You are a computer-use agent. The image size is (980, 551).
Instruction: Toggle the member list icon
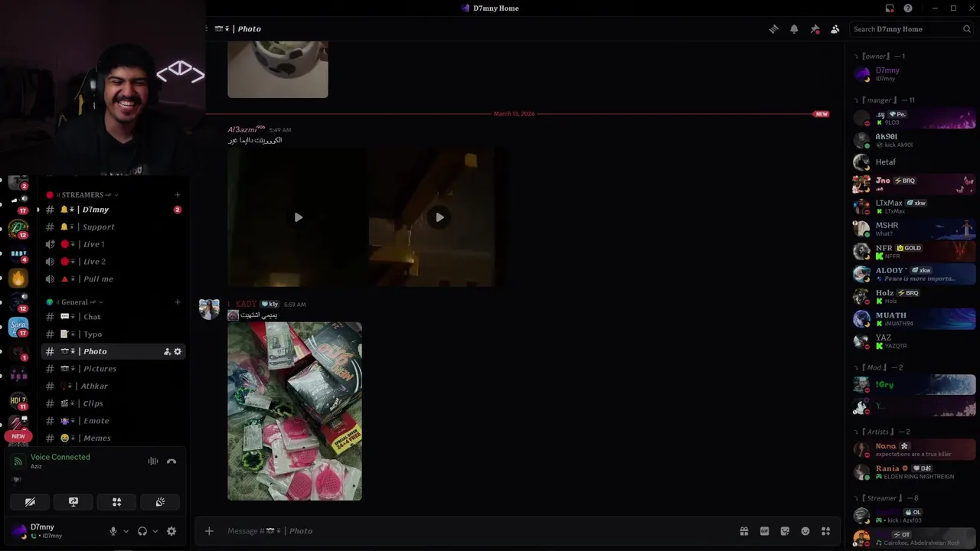835,29
